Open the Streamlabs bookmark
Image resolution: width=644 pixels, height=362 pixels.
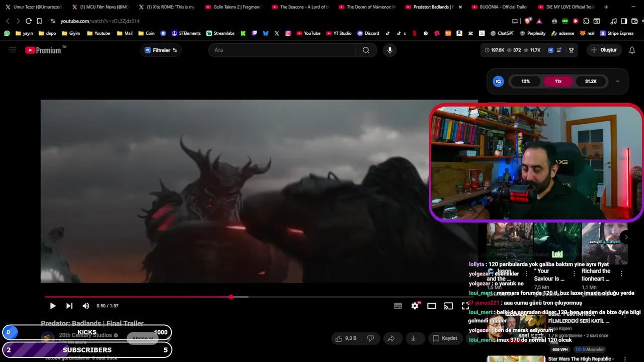pos(220,33)
